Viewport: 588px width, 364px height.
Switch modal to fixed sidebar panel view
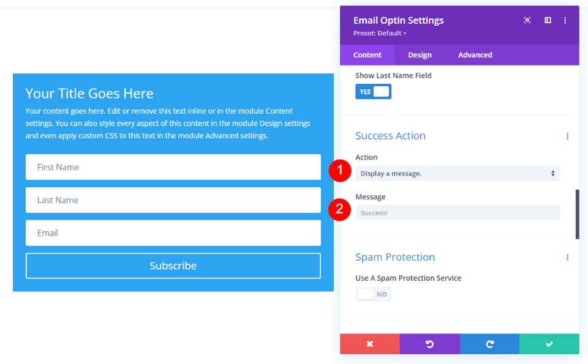[x=547, y=20]
